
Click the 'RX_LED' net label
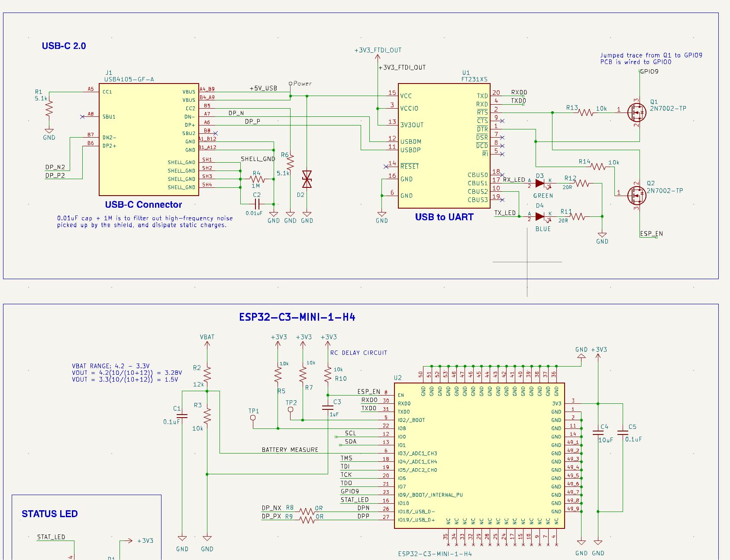[x=514, y=180]
